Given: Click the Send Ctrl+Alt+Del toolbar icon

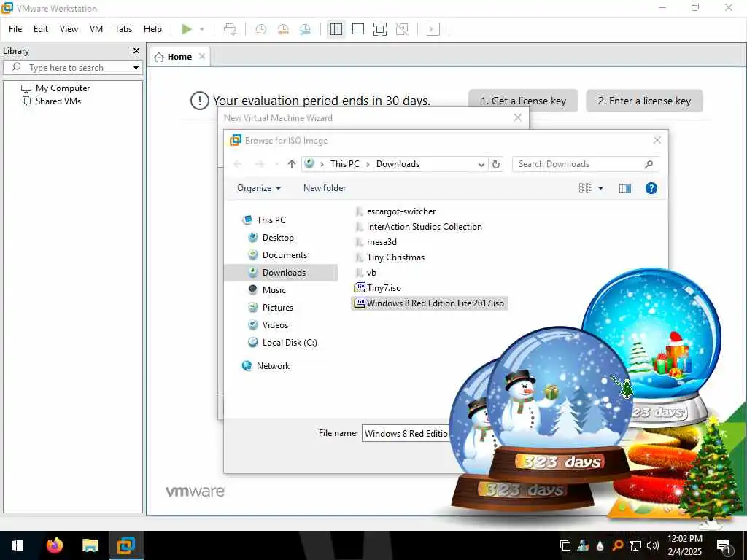Looking at the screenshot, I should pos(230,29).
